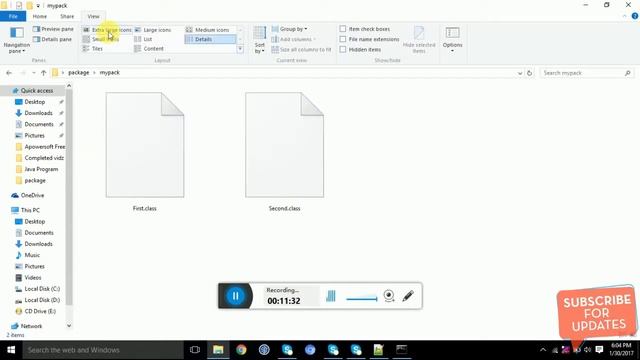This screenshot has width=640, height=360.
Task: Go up one folder level
Action: pos(43,73)
